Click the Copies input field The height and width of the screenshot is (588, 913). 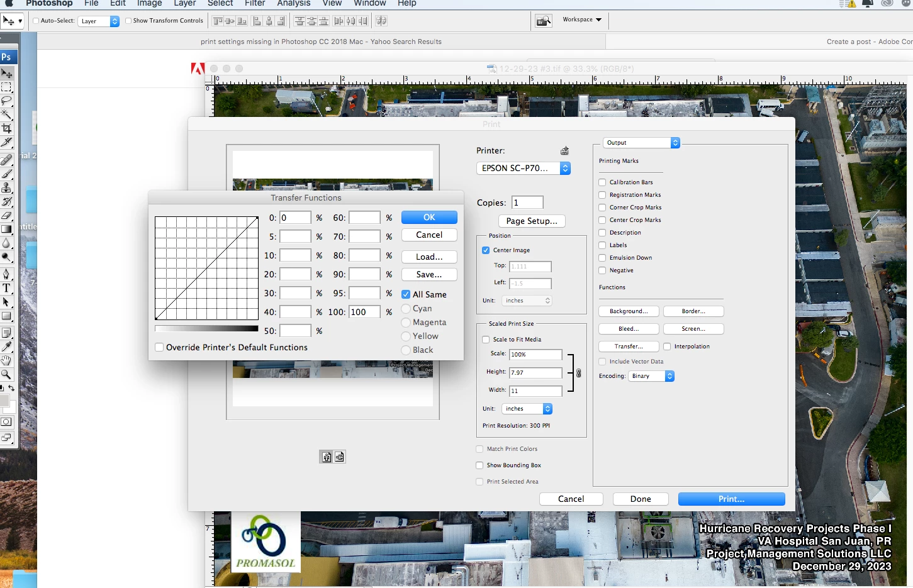pos(527,202)
